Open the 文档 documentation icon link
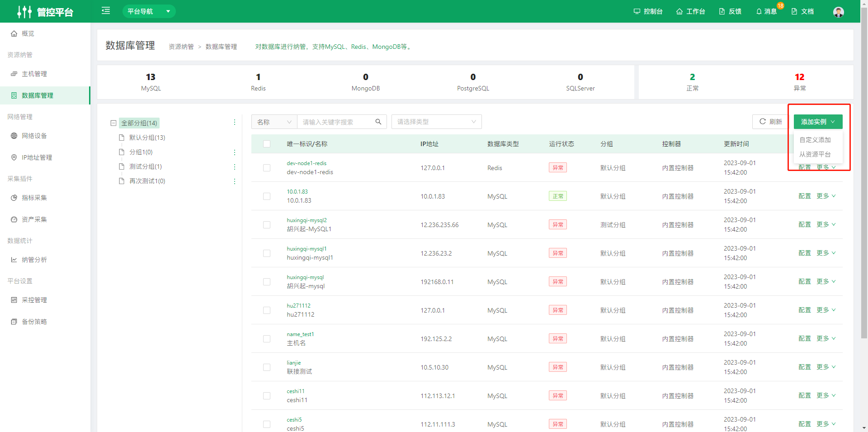Image resolution: width=868 pixels, height=432 pixels. click(x=802, y=11)
